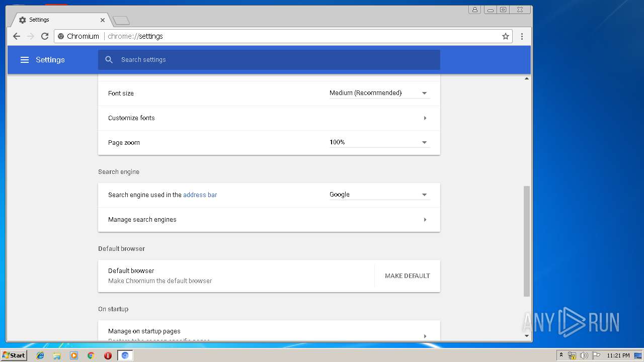This screenshot has height=362, width=644.
Task: Show hidden system tray icons
Action: click(561, 355)
